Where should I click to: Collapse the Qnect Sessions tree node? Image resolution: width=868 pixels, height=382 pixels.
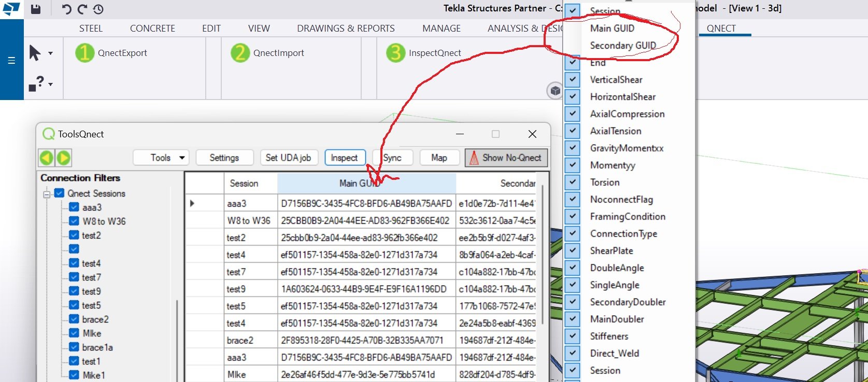coord(47,194)
